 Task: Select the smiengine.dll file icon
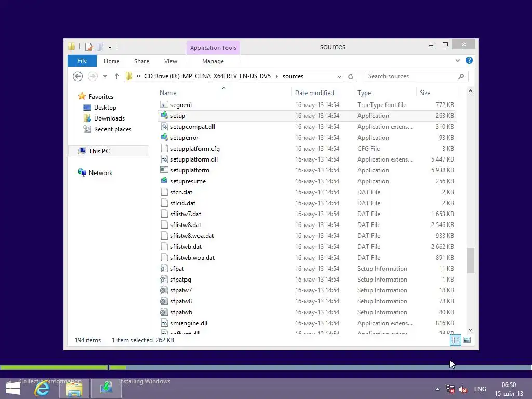coord(164,323)
